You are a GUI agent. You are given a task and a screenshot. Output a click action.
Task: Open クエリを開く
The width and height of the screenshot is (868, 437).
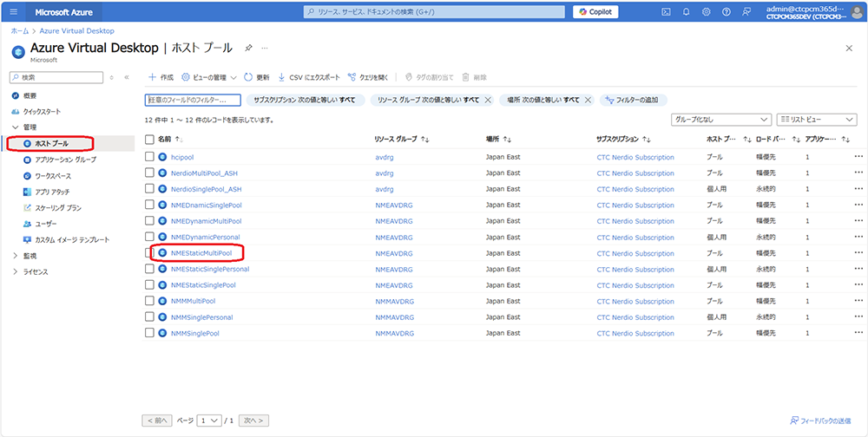point(368,77)
